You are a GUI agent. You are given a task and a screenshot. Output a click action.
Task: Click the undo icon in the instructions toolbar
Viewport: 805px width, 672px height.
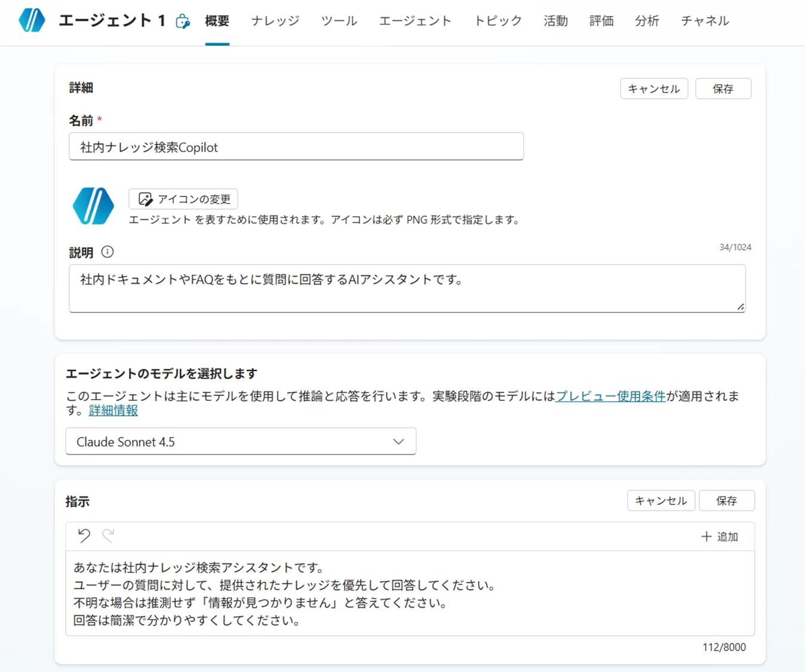pyautogui.click(x=84, y=536)
